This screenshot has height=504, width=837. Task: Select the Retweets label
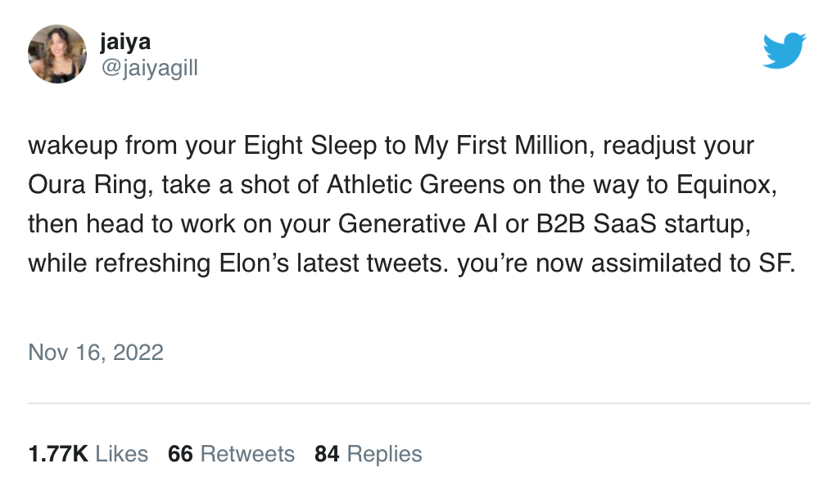pyautogui.click(x=247, y=454)
